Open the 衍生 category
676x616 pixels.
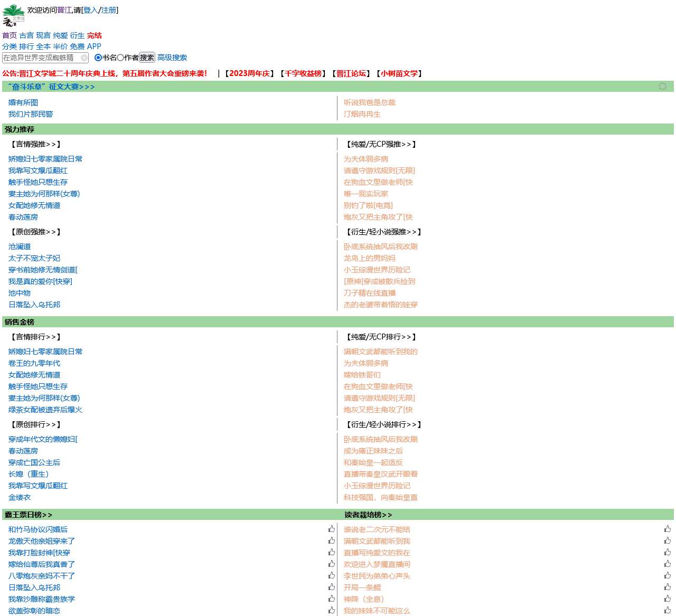pos(77,35)
